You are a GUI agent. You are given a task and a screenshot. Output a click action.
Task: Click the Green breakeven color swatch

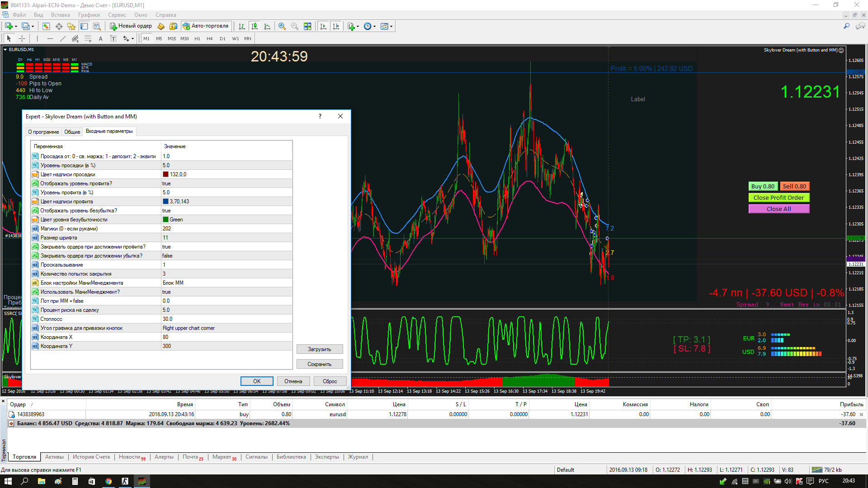[x=165, y=220]
